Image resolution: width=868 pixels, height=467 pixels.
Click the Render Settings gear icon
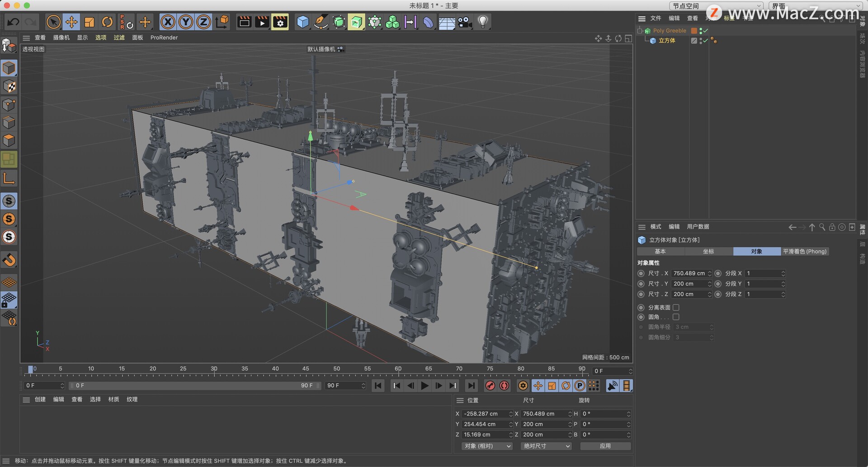pyautogui.click(x=280, y=22)
